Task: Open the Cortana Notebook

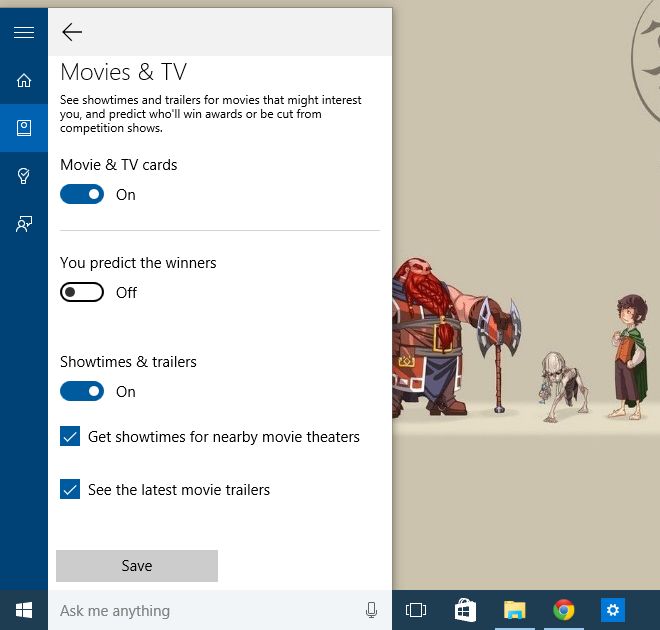Action: [x=24, y=128]
